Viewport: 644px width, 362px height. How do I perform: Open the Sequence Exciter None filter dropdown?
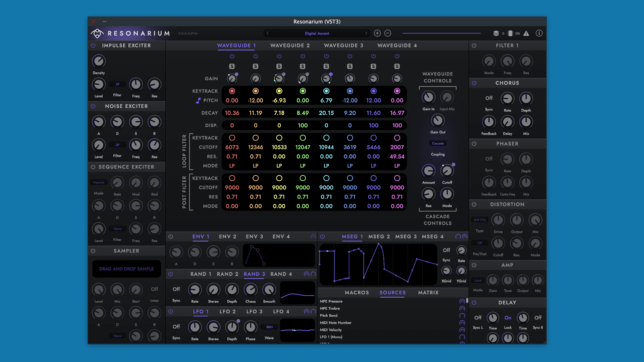click(x=117, y=229)
